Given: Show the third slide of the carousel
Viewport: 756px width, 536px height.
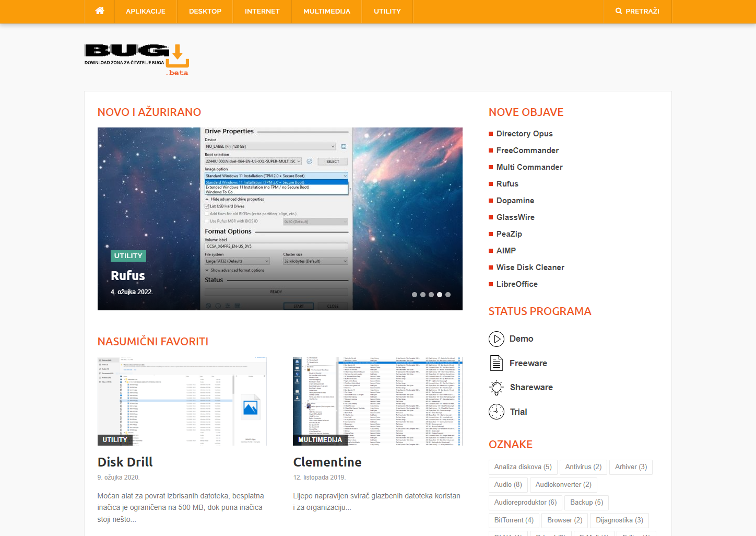Looking at the screenshot, I should tap(431, 295).
